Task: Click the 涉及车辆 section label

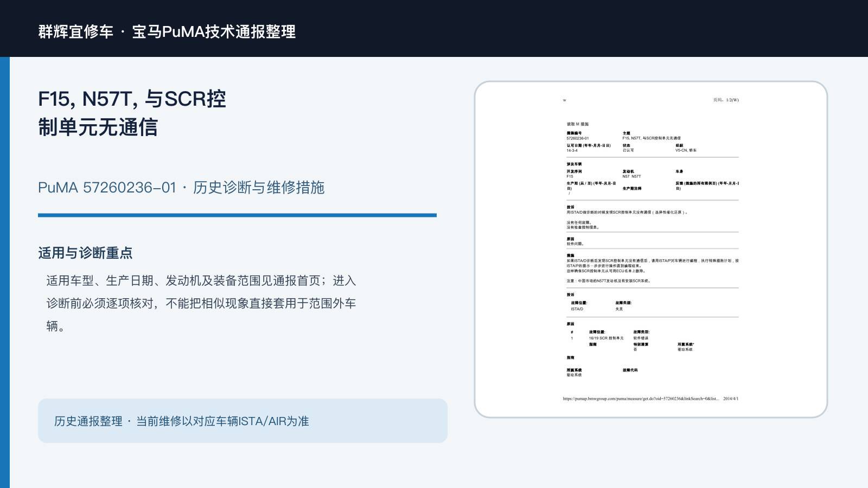Action: point(574,164)
